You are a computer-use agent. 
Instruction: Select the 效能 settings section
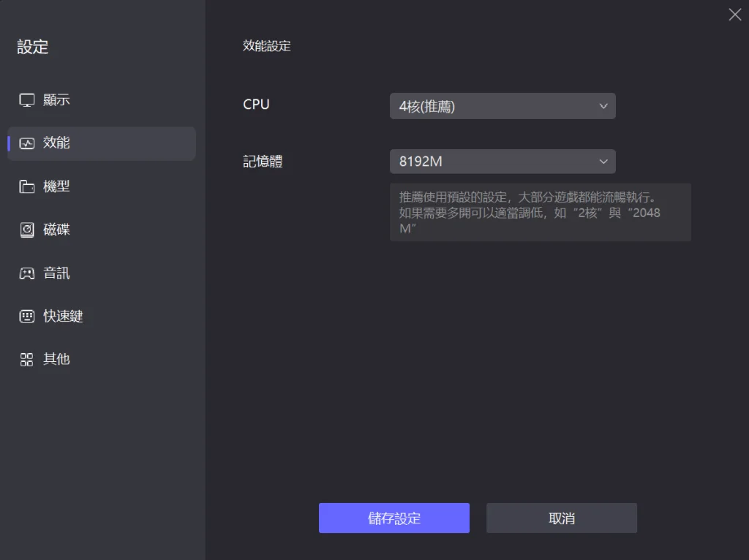pyautogui.click(x=102, y=143)
